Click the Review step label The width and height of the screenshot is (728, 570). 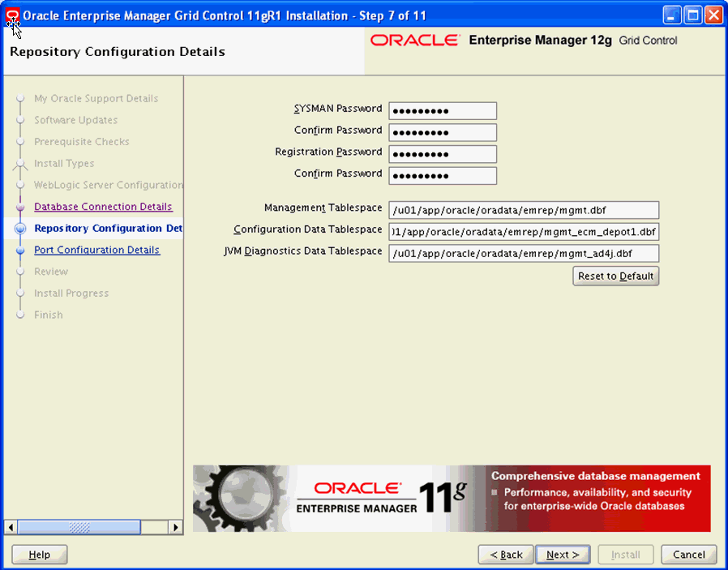point(51,272)
